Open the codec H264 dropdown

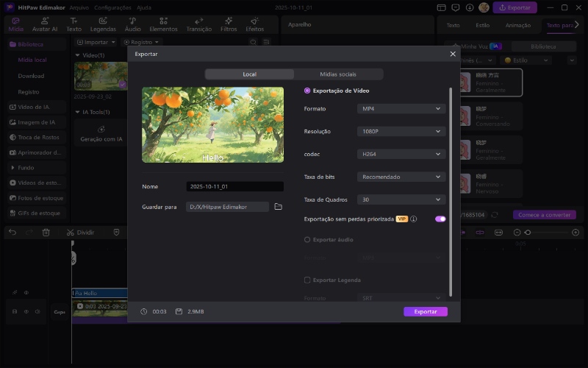pyautogui.click(x=401, y=155)
